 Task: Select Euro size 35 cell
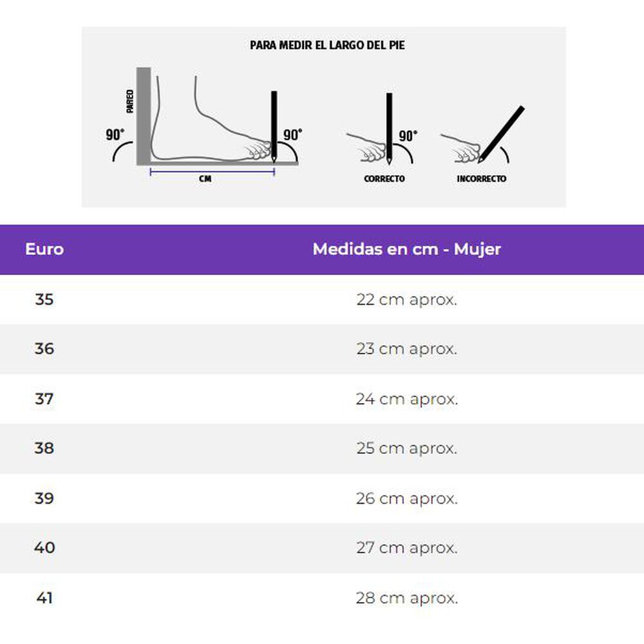point(44,299)
